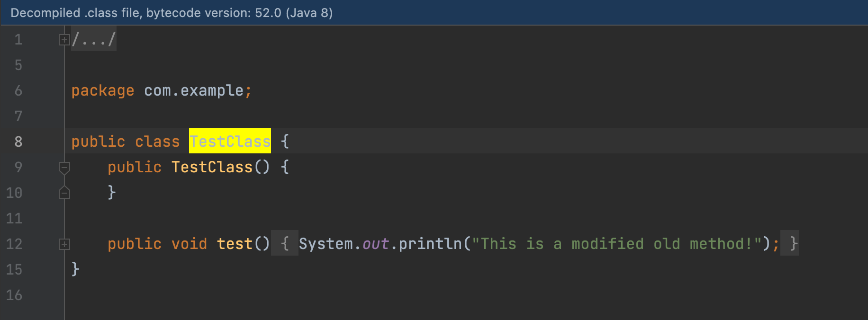The height and width of the screenshot is (320, 868).
Task: Click the package keyword on line 6
Action: (x=102, y=90)
